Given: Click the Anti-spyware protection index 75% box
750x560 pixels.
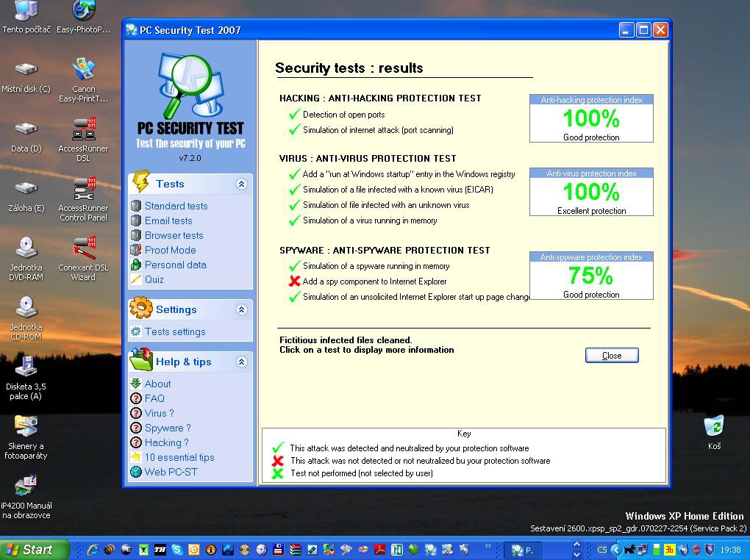Looking at the screenshot, I should (591, 276).
